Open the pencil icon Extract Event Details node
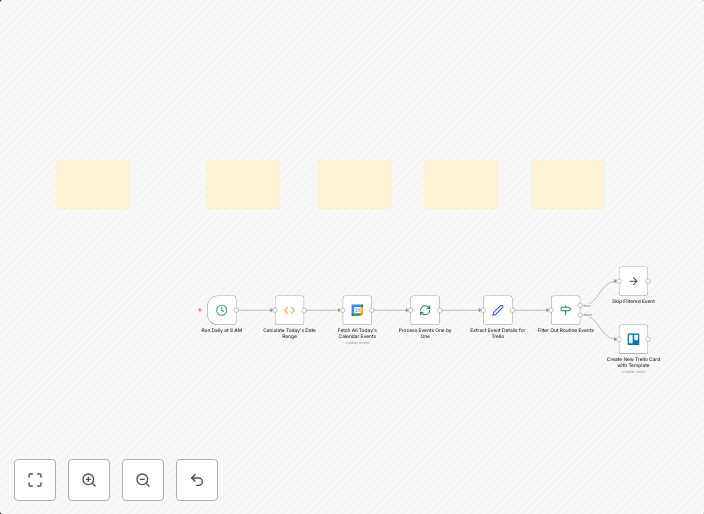This screenshot has height=514, width=704. click(x=498, y=310)
